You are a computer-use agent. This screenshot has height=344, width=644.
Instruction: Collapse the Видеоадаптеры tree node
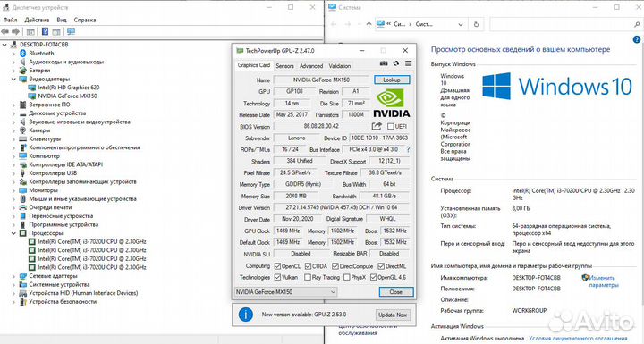[13, 79]
